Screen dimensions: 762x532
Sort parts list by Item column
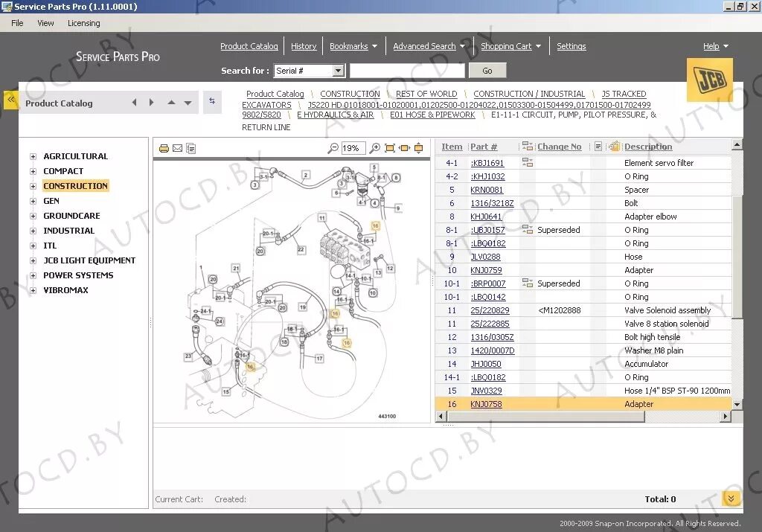point(452,147)
